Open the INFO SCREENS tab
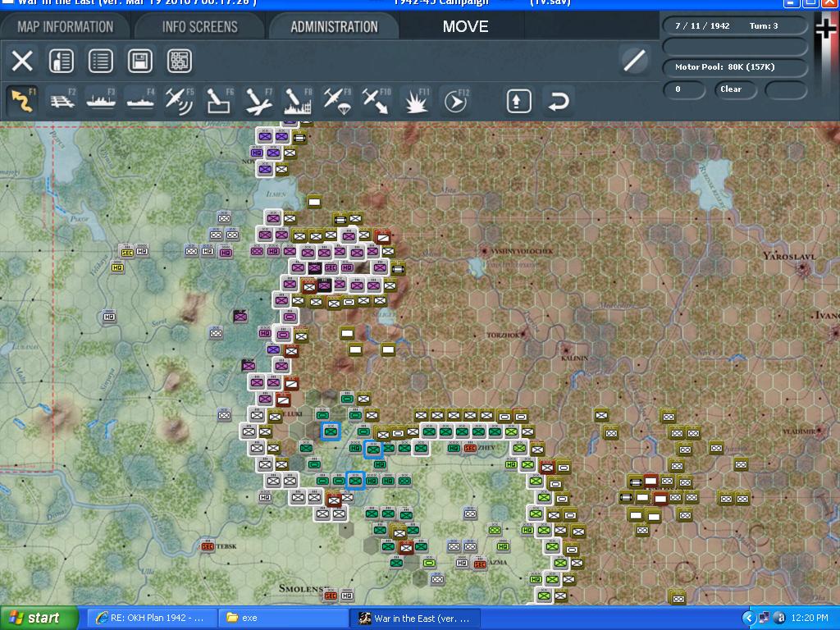This screenshot has width=840, height=630. click(200, 27)
